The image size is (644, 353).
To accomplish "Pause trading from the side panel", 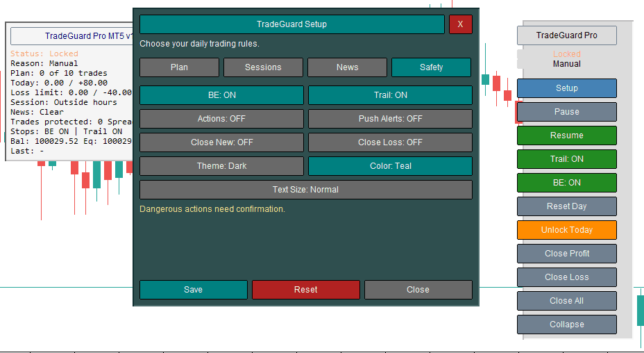I will tap(567, 112).
